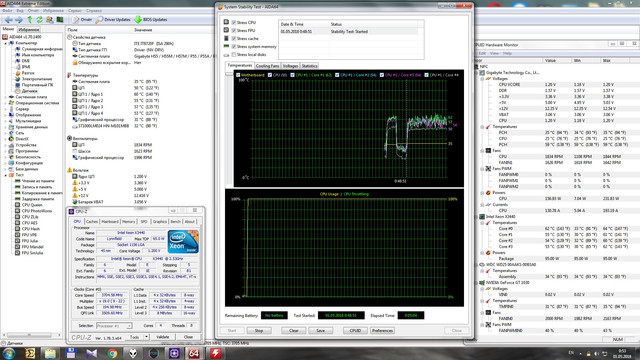Enable the Stress local disks checkbox
Image resolution: width=640 pixels, height=360 pixels.
[x=234, y=55]
